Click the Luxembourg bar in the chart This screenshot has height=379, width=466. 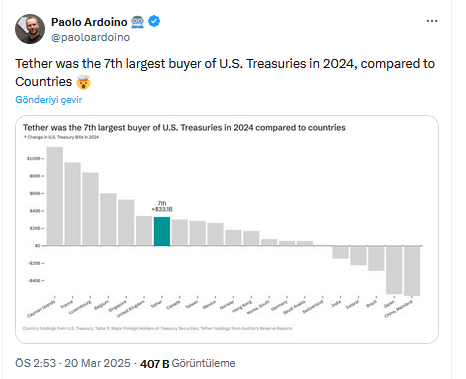point(90,209)
